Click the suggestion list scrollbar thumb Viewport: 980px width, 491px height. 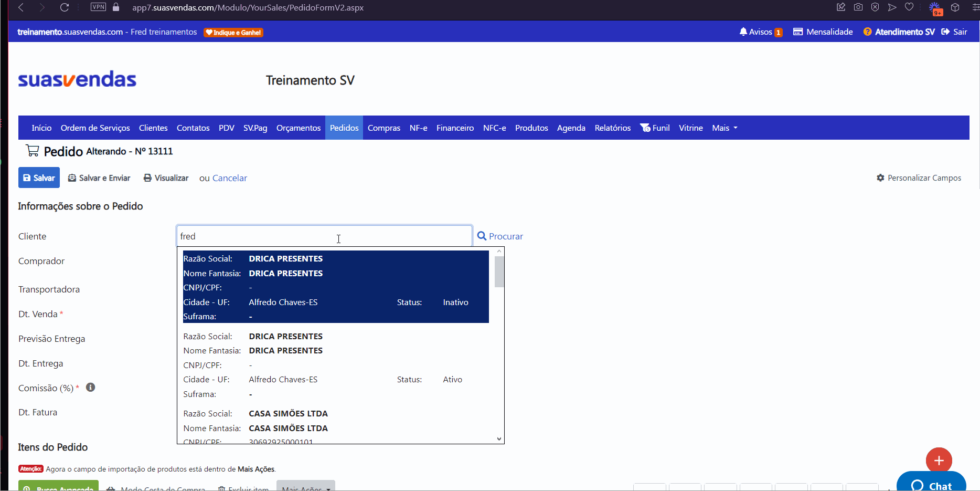499,271
